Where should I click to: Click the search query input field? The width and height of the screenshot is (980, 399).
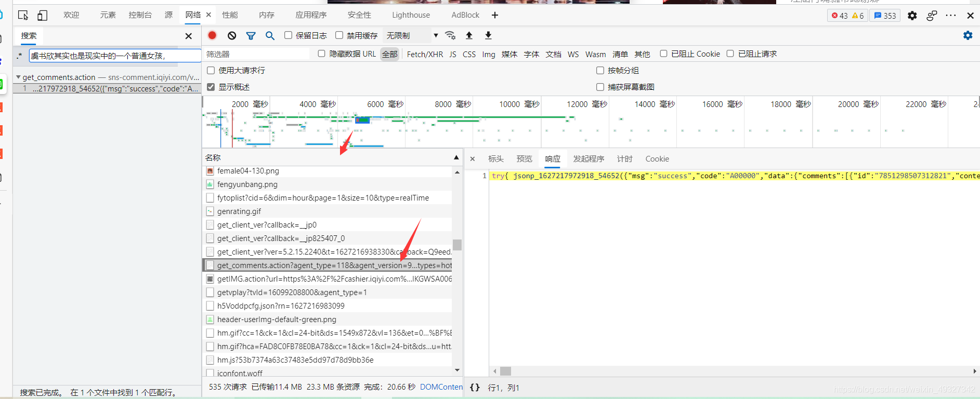114,56
